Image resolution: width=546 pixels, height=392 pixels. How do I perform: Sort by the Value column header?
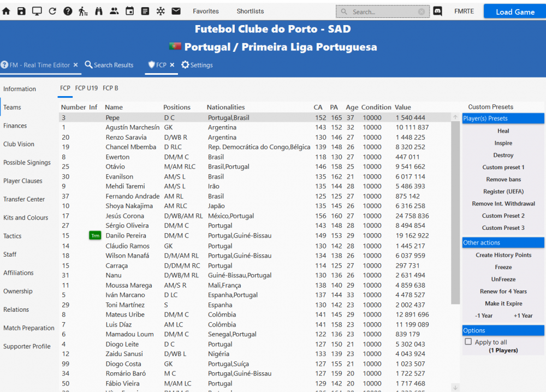pos(403,107)
